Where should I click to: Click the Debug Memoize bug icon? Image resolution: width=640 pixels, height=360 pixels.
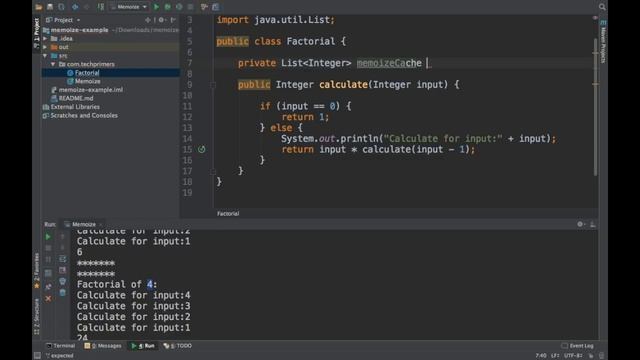[x=168, y=7]
